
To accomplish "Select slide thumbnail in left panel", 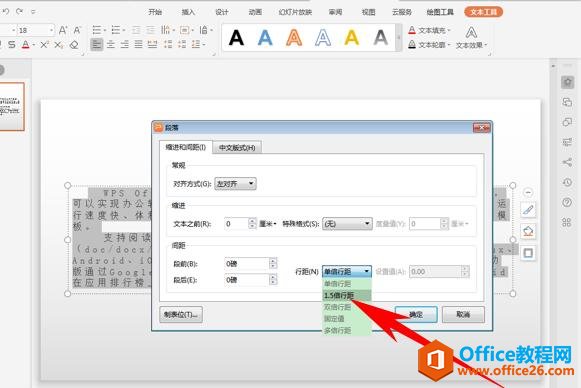I will click(x=11, y=106).
